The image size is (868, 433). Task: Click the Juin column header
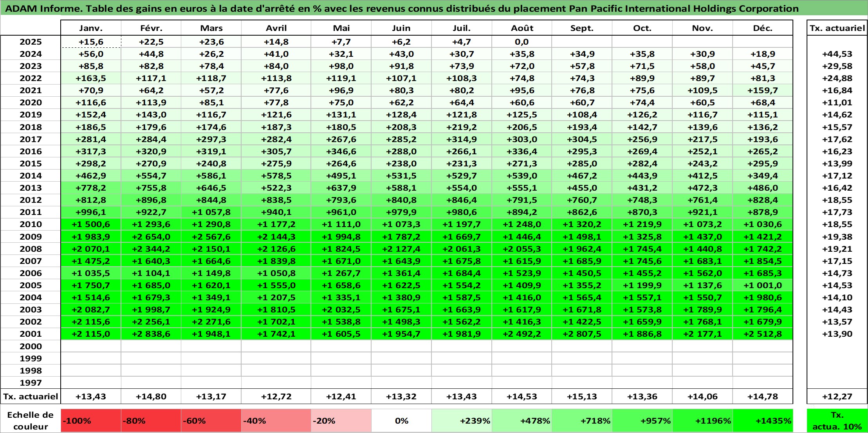click(x=401, y=28)
